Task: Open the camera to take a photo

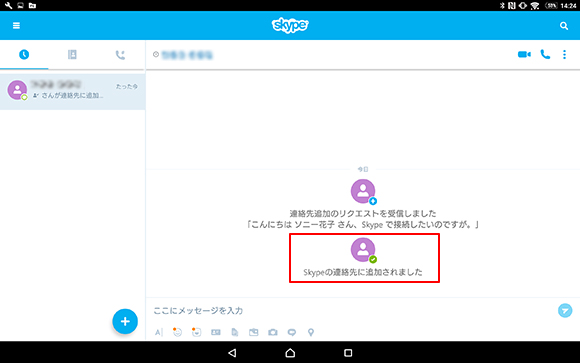Action: (x=273, y=332)
